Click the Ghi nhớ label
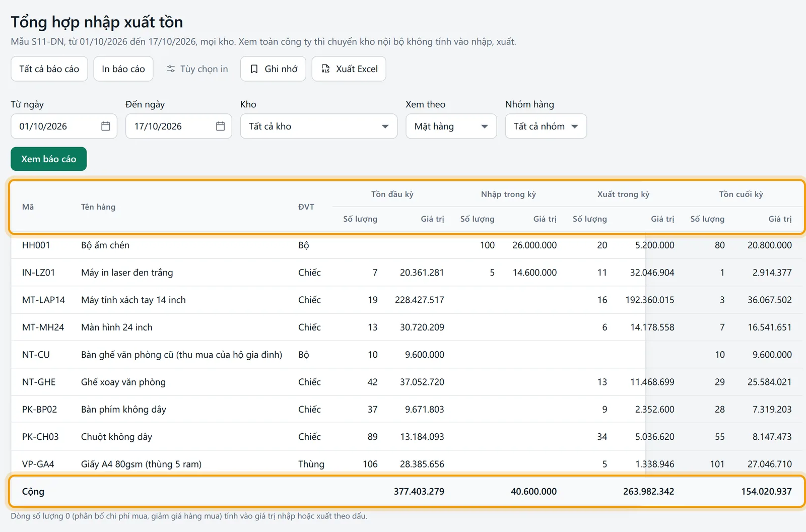The width and height of the screenshot is (806, 532). tap(281, 69)
